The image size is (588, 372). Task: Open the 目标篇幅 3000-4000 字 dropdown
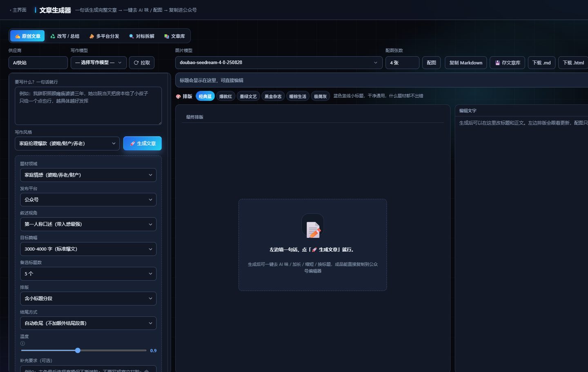tap(88, 249)
